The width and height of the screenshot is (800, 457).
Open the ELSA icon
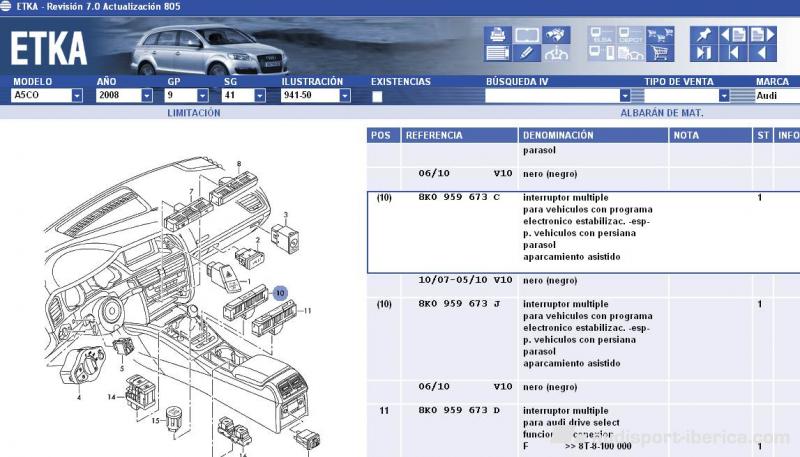602,35
